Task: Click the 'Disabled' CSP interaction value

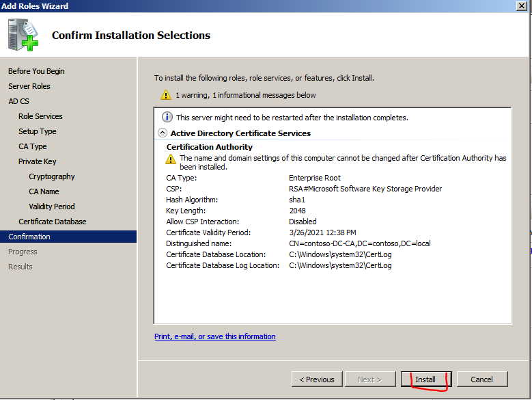Action: [x=303, y=222]
